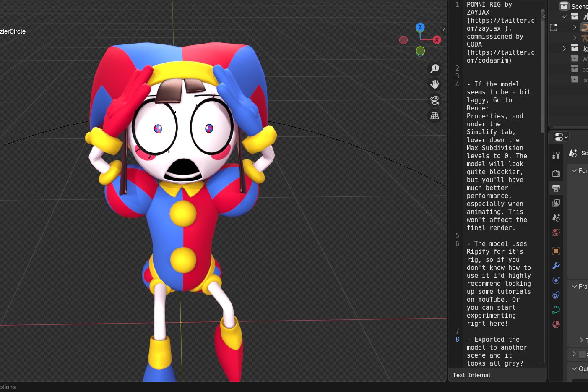Viewport: 588px width, 392px height.
Task: Click the negative X axis gizmo circle
Action: point(403,40)
